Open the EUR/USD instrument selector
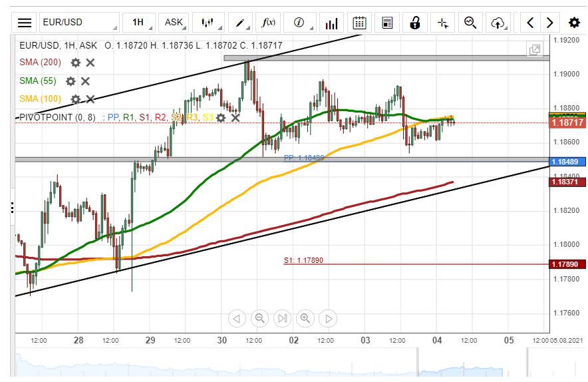 (79, 23)
